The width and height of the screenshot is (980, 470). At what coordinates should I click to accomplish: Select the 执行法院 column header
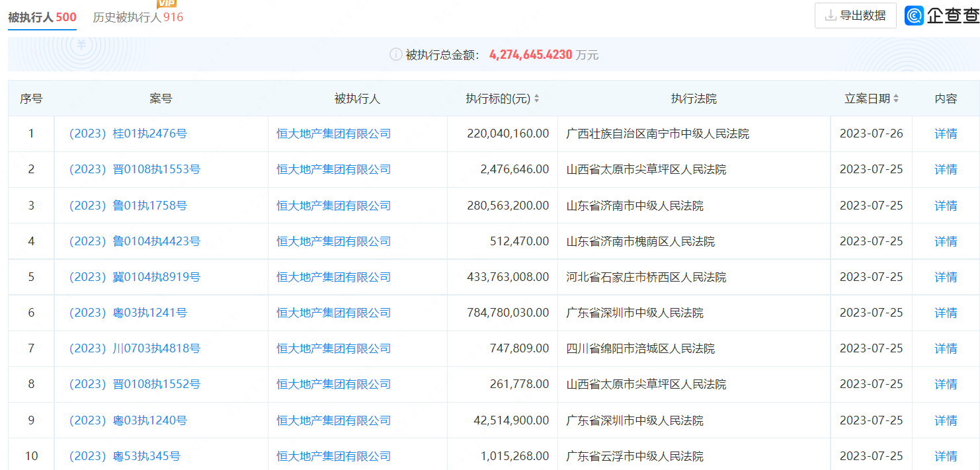(694, 98)
